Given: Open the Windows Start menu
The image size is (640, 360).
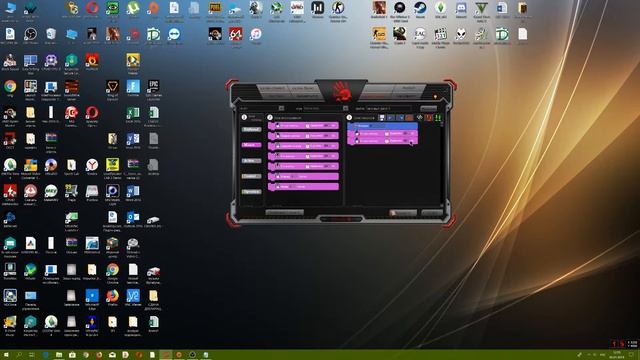Looking at the screenshot, I should (x=6, y=355).
